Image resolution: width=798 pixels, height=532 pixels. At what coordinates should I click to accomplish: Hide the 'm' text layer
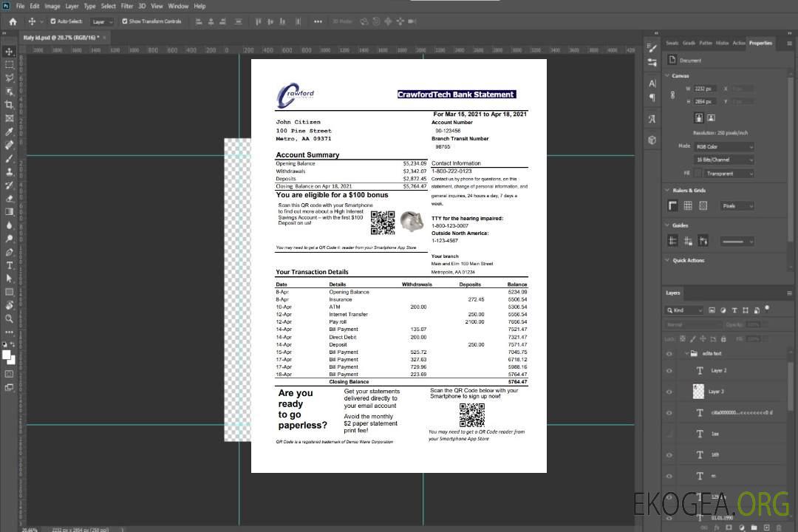pyautogui.click(x=669, y=477)
